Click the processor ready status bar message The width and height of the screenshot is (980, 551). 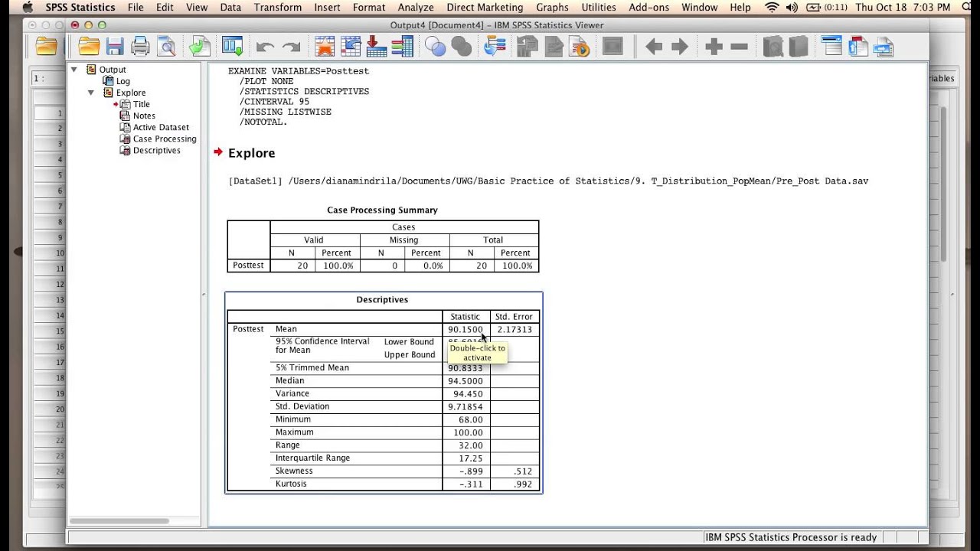click(x=791, y=537)
